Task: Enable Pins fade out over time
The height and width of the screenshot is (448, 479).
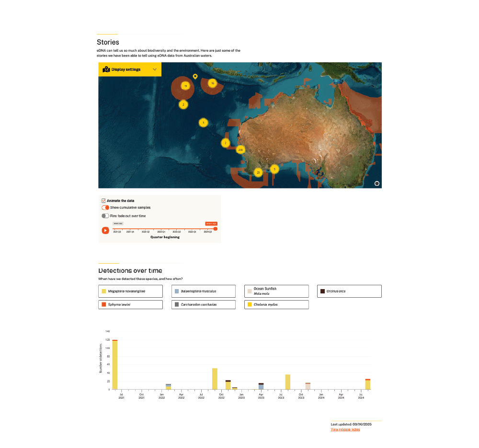Action: coord(105,216)
